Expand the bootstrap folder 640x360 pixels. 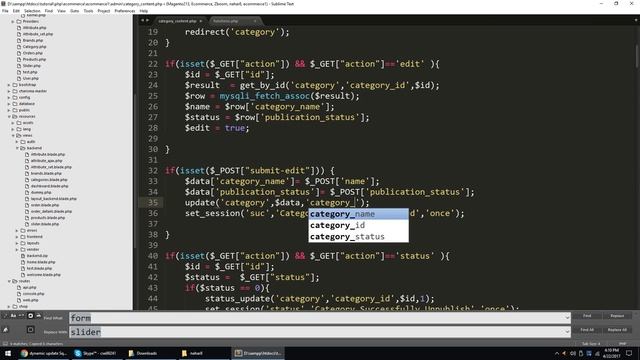[x=9, y=85]
